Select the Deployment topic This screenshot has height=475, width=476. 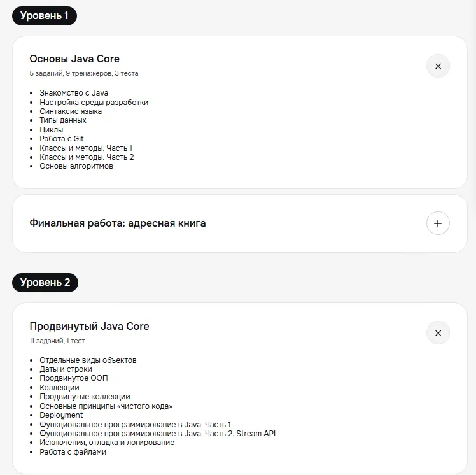[61, 415]
